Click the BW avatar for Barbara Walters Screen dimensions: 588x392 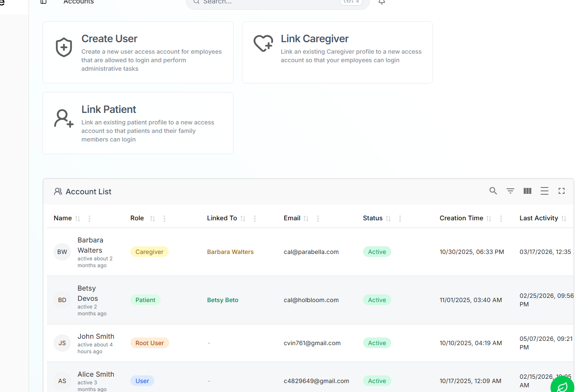[x=62, y=252]
